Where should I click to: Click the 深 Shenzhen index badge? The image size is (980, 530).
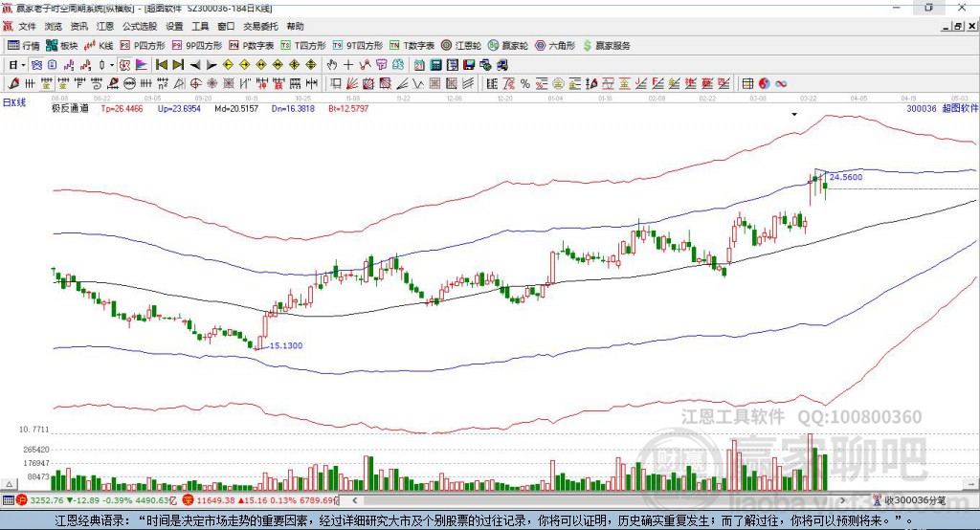[x=189, y=500]
